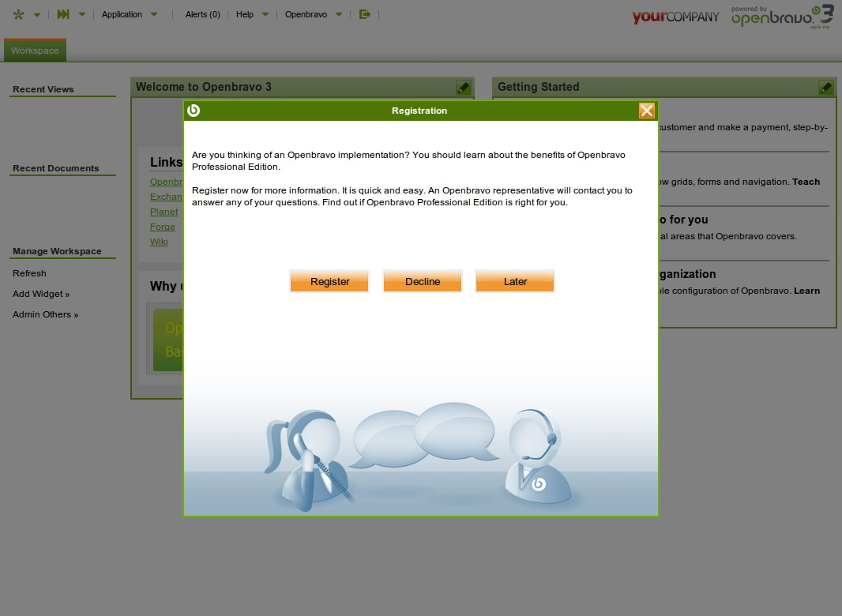
Task: Click the Register button
Action: [329, 281]
